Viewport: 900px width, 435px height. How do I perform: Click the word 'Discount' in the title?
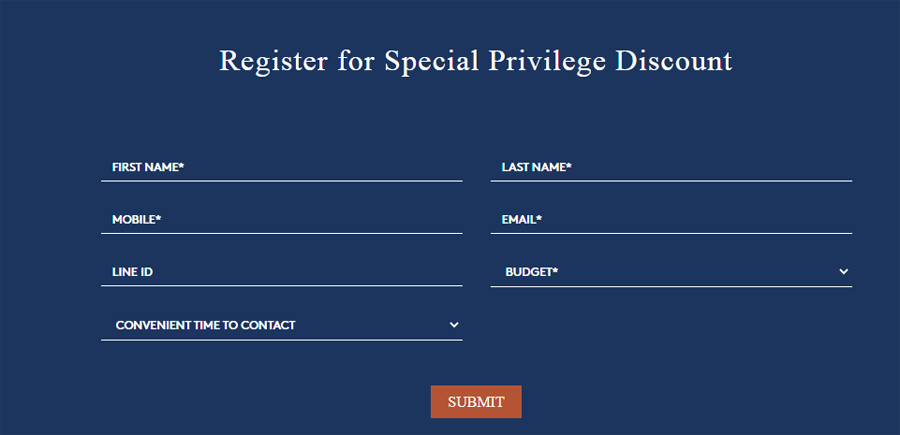coord(673,61)
